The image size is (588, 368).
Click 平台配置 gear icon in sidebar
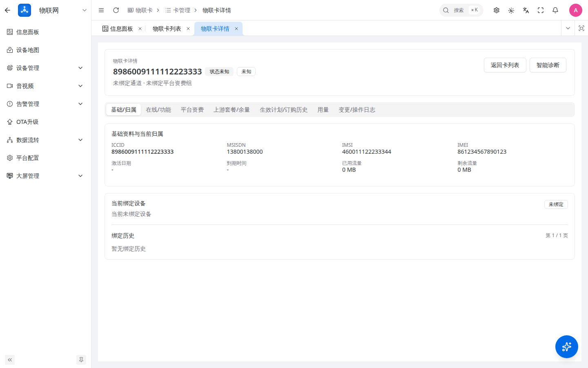[10, 158]
